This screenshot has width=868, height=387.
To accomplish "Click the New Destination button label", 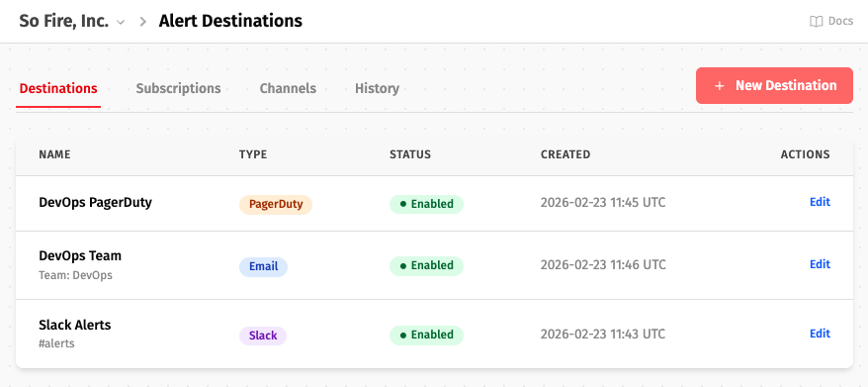I will tap(786, 85).
